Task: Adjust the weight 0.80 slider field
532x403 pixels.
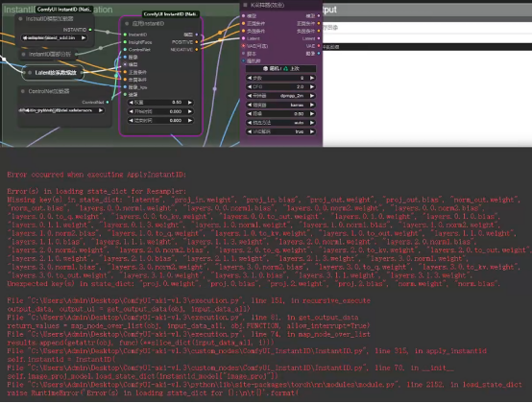Action: (160, 103)
